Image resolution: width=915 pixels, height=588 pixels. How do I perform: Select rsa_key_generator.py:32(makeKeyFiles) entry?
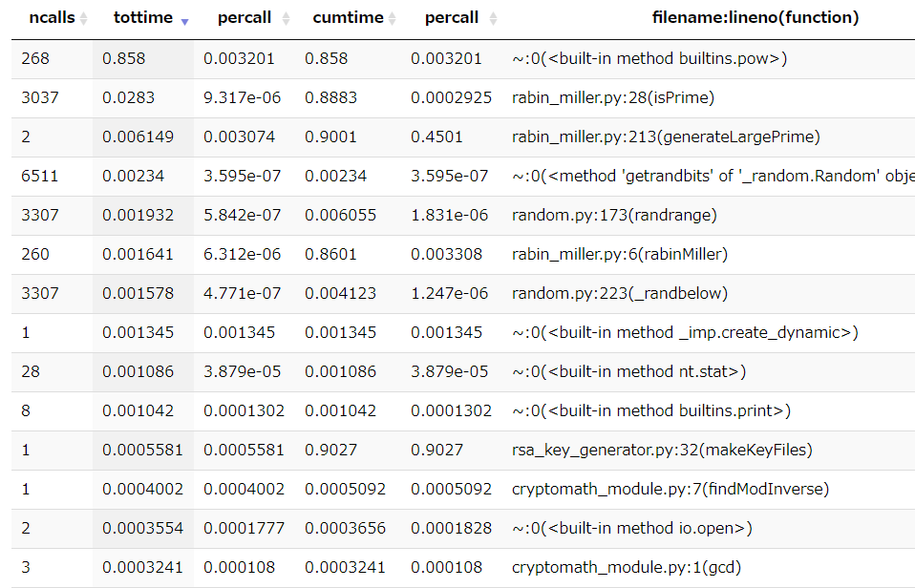coord(662,450)
